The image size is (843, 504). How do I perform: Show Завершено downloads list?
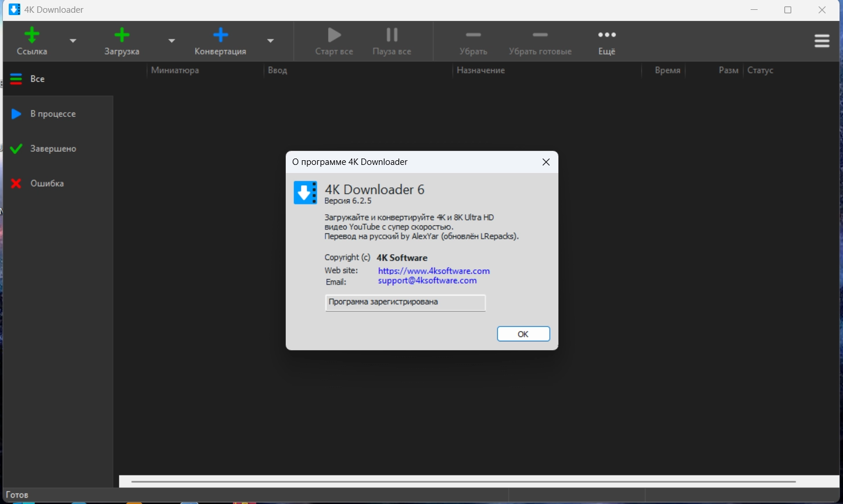(x=58, y=149)
